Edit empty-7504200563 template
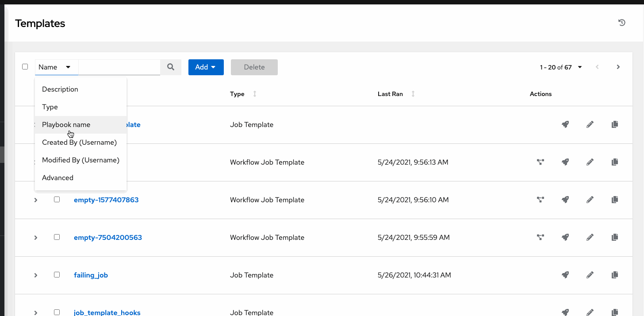 click(590, 238)
